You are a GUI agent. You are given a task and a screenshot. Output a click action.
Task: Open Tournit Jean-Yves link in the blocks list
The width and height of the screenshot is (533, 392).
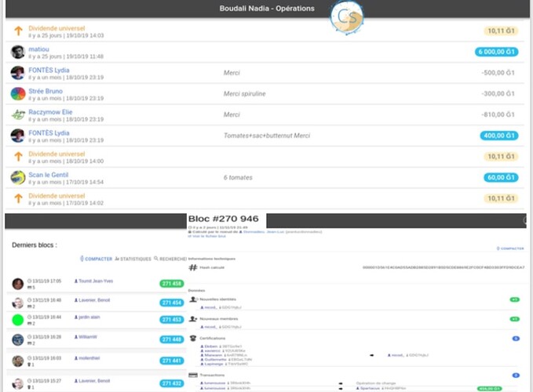[x=94, y=281]
